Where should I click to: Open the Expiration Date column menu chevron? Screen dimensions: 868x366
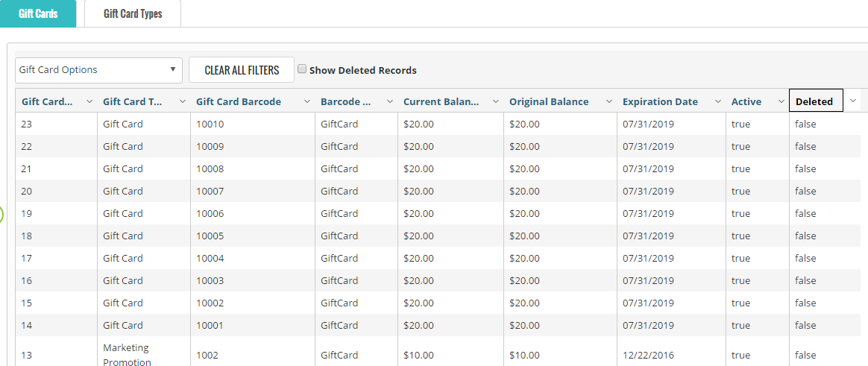click(x=717, y=101)
